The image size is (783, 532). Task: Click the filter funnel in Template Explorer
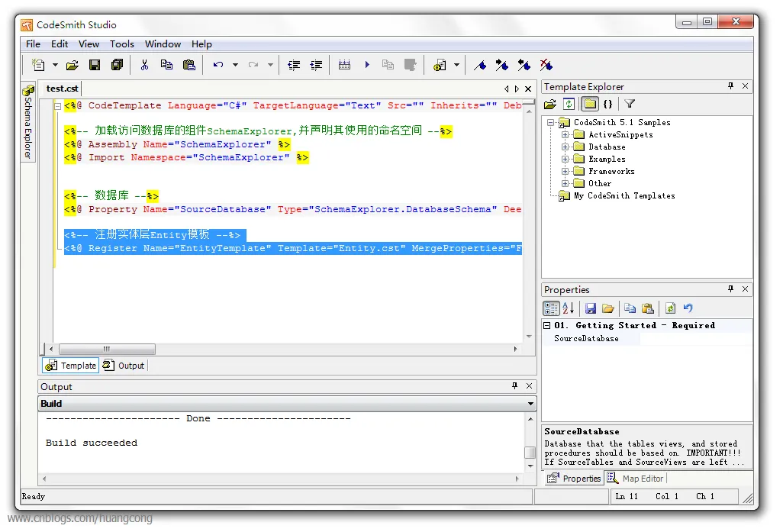tap(630, 104)
